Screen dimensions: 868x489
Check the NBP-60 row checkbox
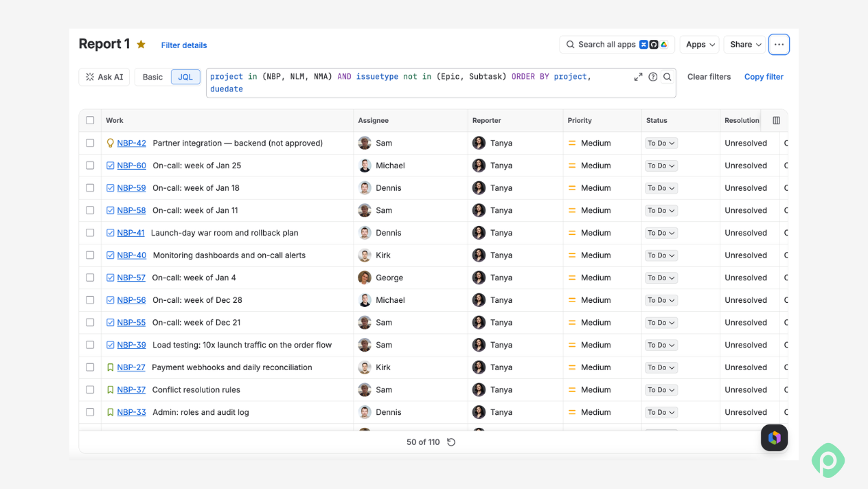(x=90, y=166)
